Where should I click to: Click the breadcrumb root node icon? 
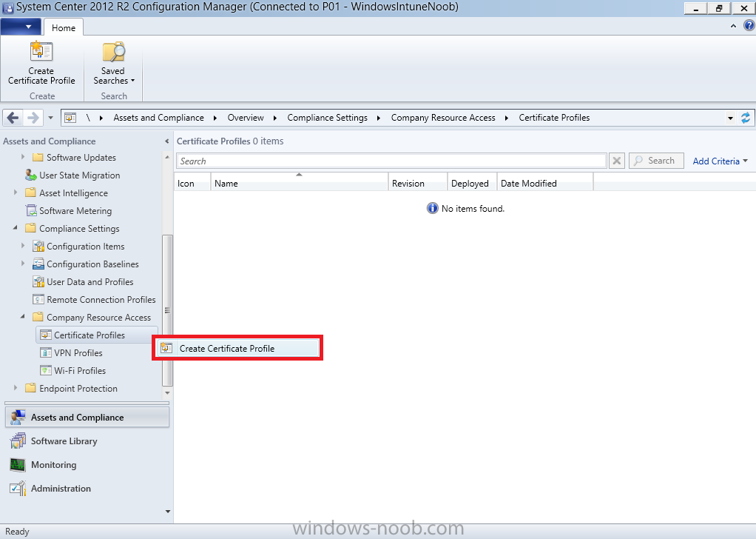click(70, 118)
